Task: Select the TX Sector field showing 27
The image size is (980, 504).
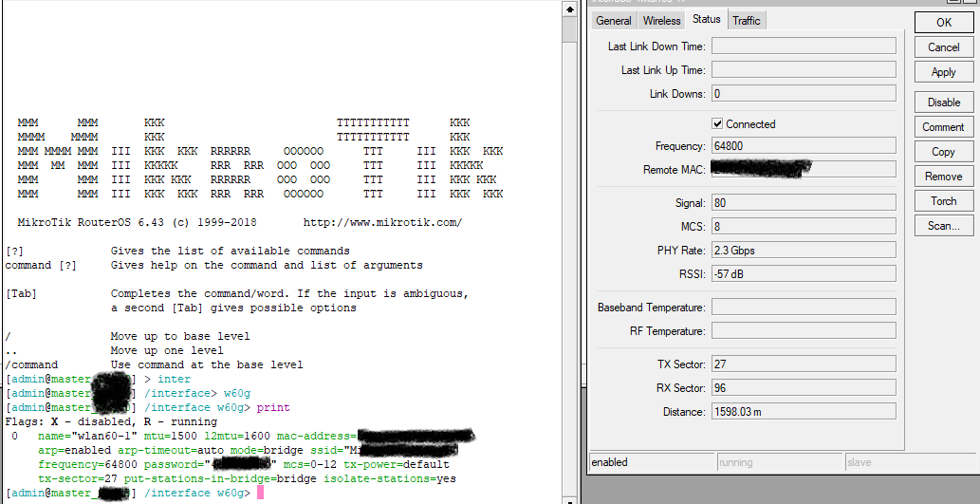Action: (x=804, y=364)
